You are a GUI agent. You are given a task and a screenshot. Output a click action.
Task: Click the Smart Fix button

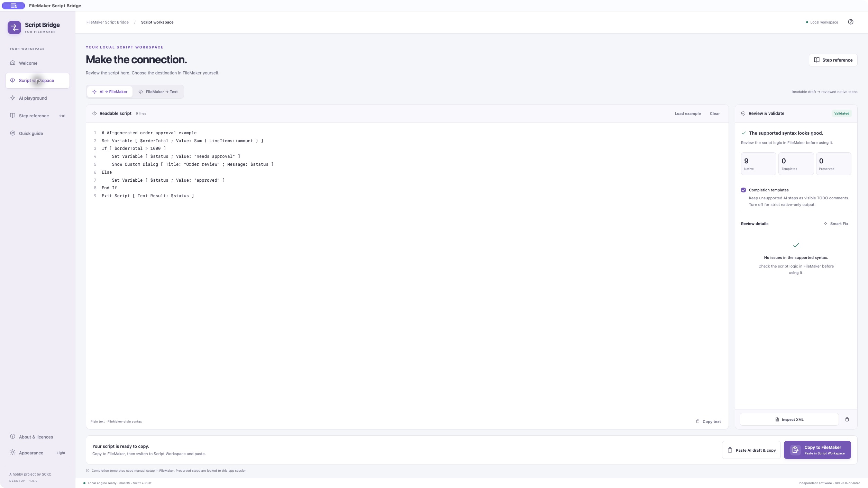[x=835, y=224]
